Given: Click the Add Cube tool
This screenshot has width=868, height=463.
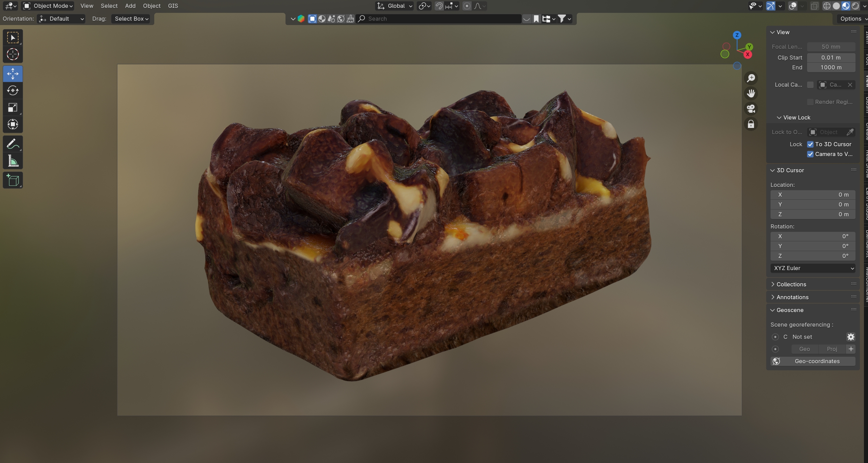Looking at the screenshot, I should (13, 180).
